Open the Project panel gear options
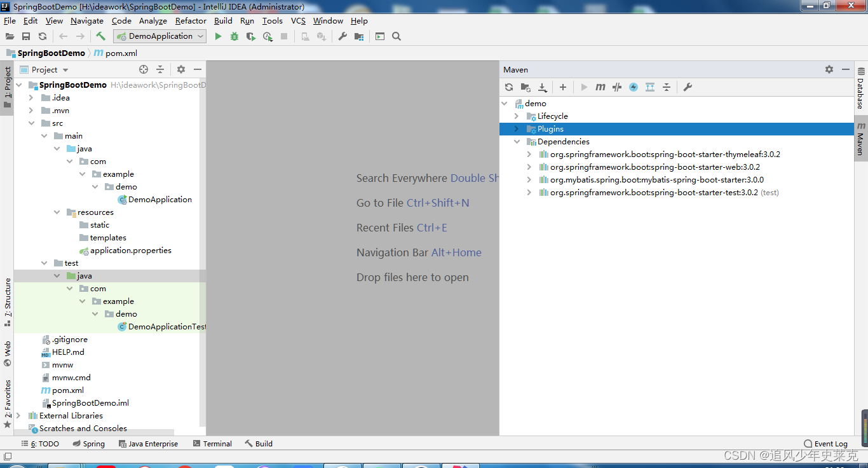The width and height of the screenshot is (868, 468). pos(181,69)
